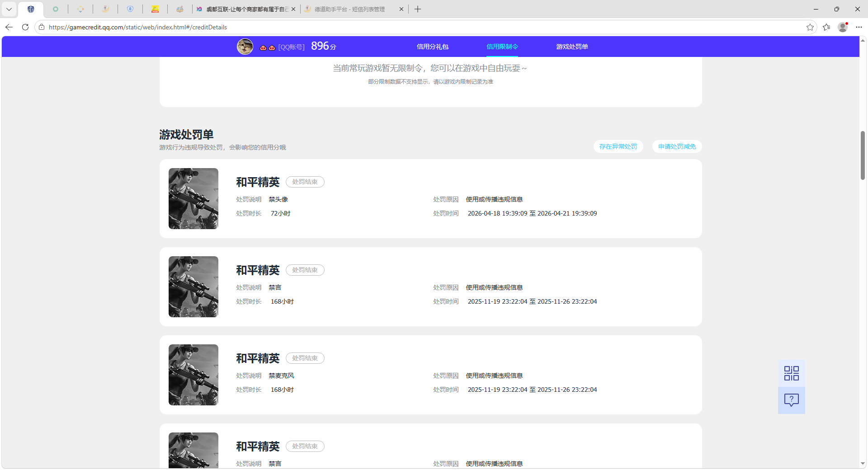Open the help feedback floating button

(x=791, y=400)
